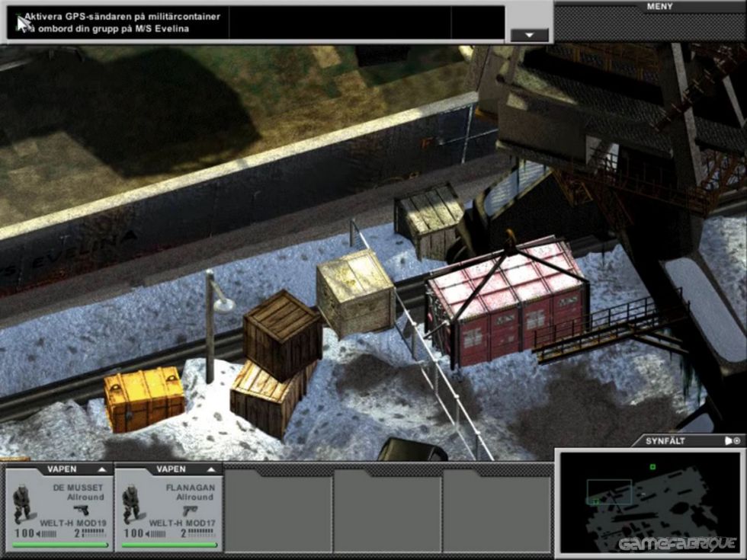Select De Musset's soldier portrait
747x560 pixels.
22,504
